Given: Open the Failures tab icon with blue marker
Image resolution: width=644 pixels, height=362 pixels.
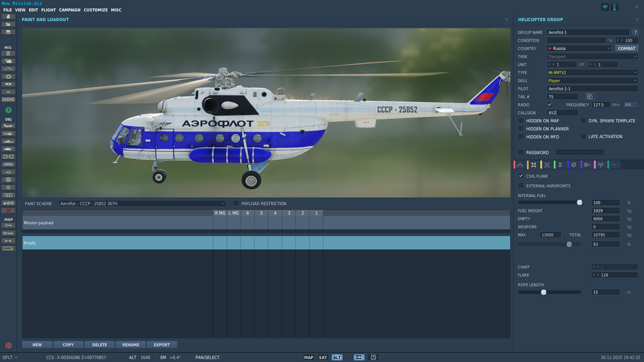Looking at the screenshot, I should click(574, 165).
